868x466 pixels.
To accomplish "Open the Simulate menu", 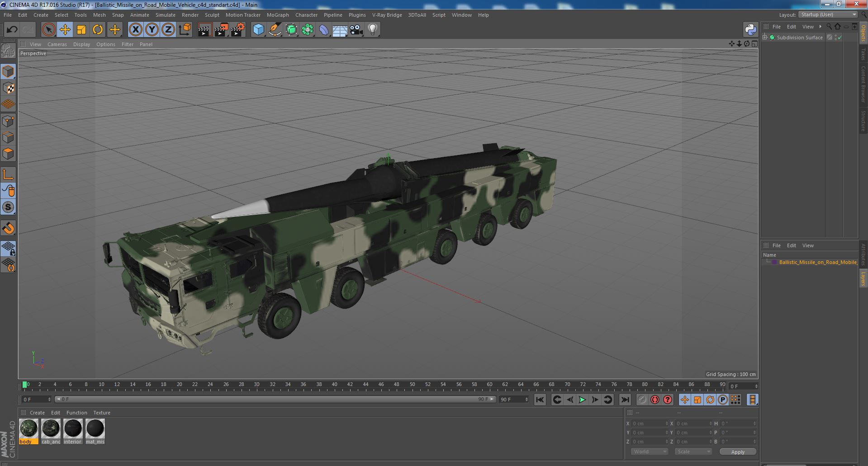I will coord(166,15).
